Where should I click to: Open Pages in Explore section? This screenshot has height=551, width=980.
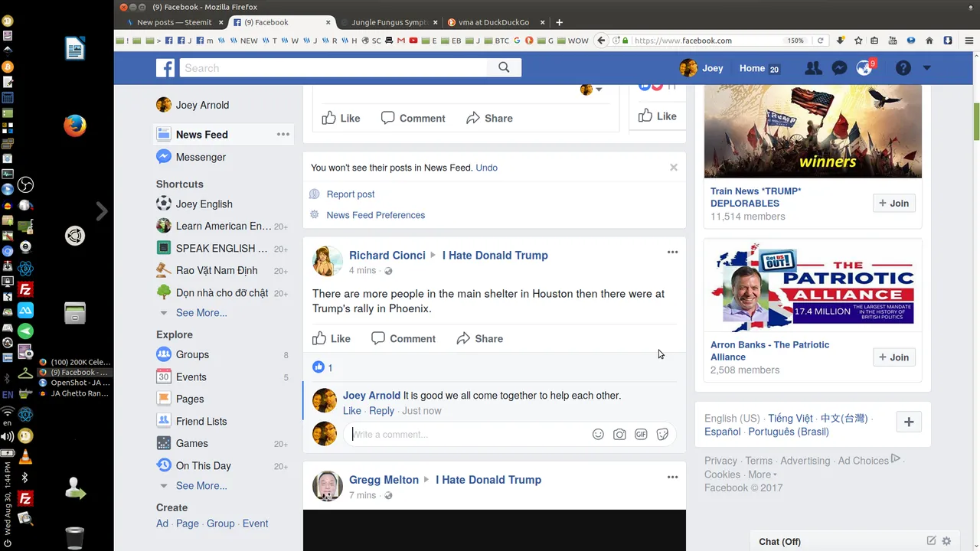pyautogui.click(x=190, y=399)
